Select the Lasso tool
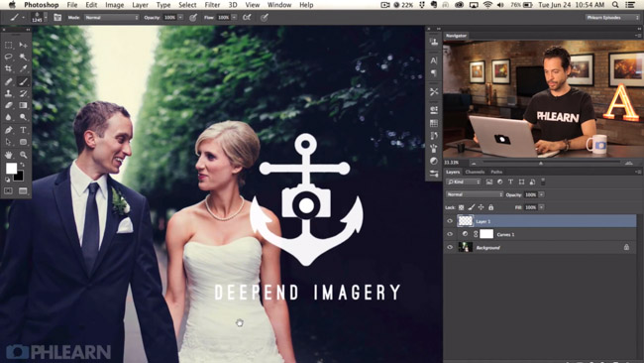 [x=9, y=57]
